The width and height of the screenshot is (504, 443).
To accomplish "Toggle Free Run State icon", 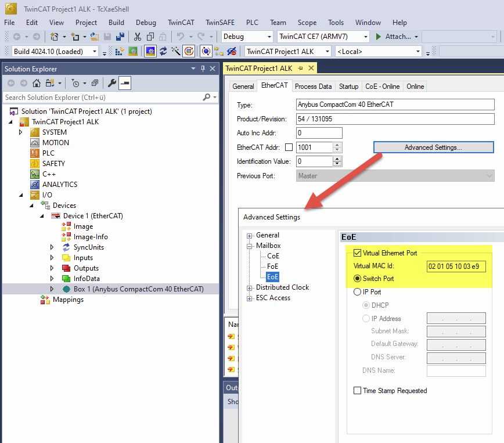I will (x=189, y=52).
